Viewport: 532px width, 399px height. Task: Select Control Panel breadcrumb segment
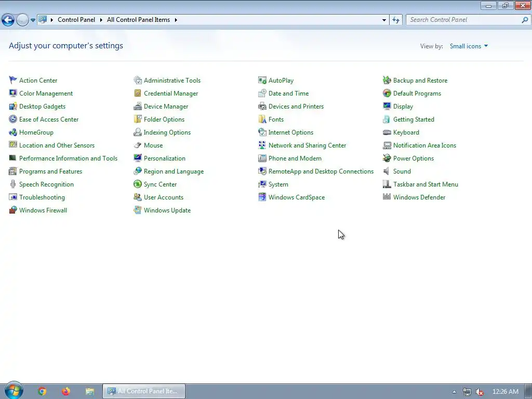click(x=76, y=20)
